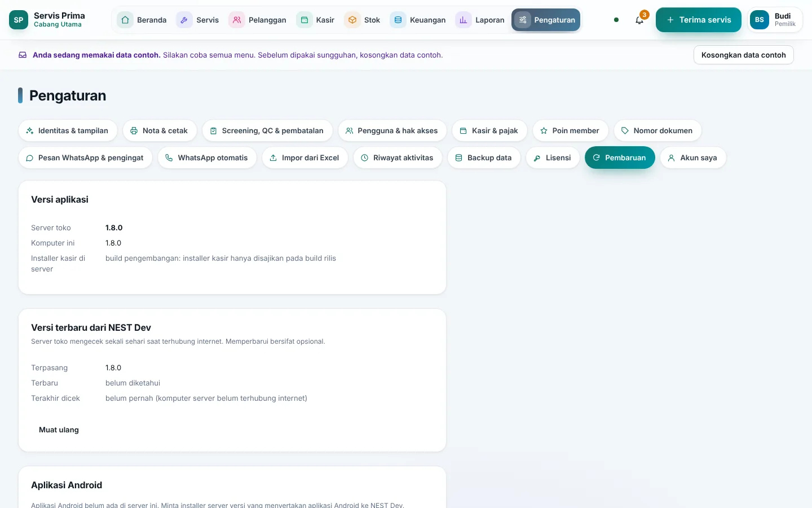Image resolution: width=812 pixels, height=508 pixels.
Task: Click the 'belum diketahui' Terbaru value
Action: coord(133,383)
